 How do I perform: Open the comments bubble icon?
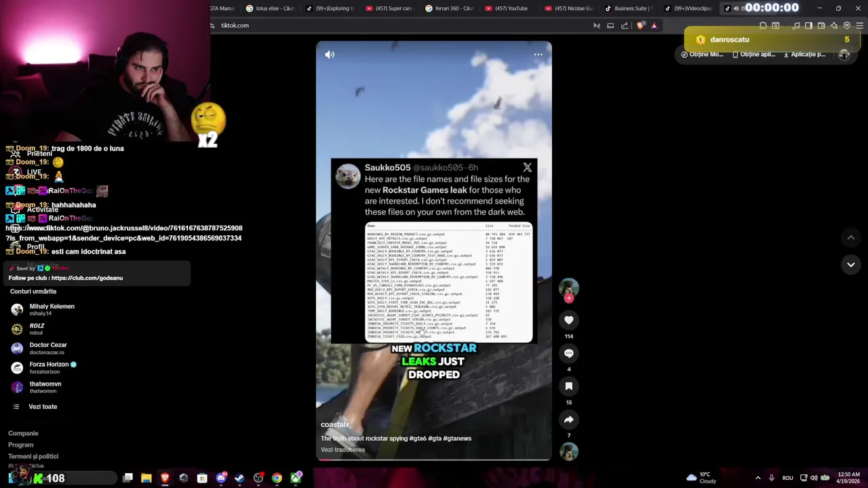tap(569, 353)
